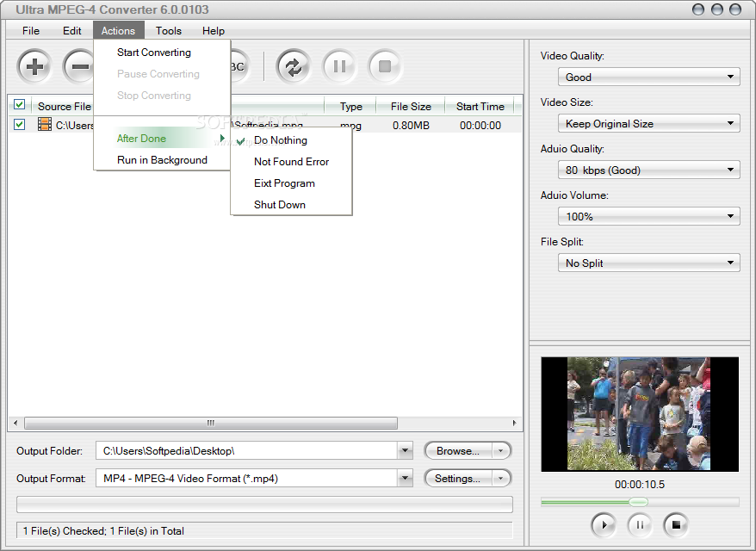Select Eixt Program option
Viewport: 756px width, 551px height.
pos(291,183)
